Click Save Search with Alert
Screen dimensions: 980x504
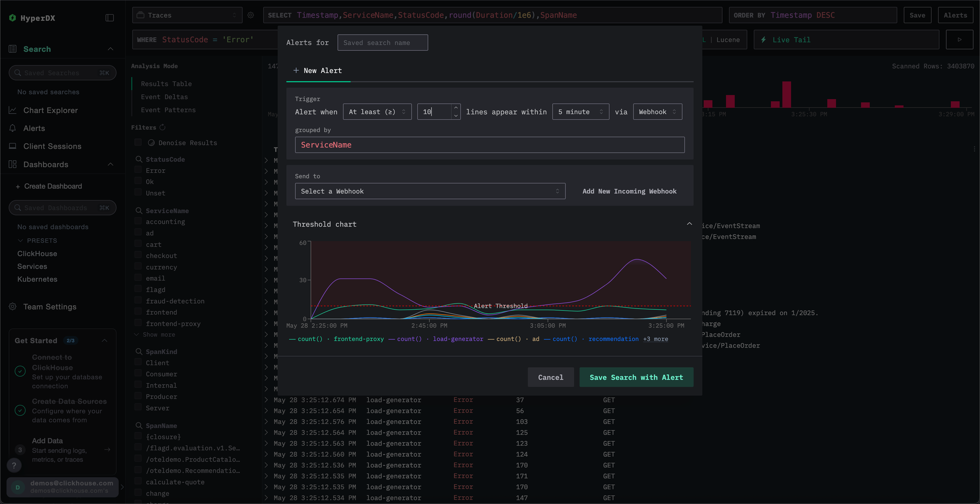pos(636,377)
